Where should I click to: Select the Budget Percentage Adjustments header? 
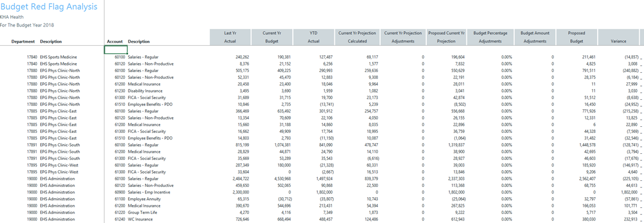click(490, 37)
